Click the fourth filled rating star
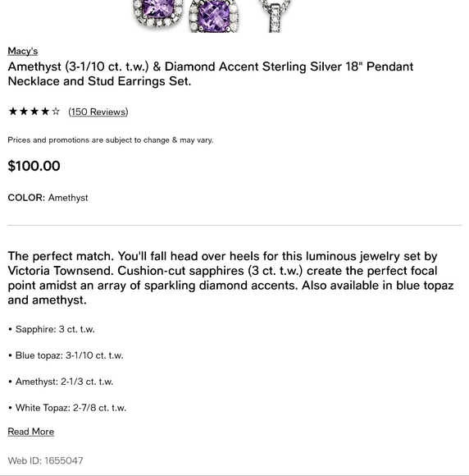 point(45,112)
